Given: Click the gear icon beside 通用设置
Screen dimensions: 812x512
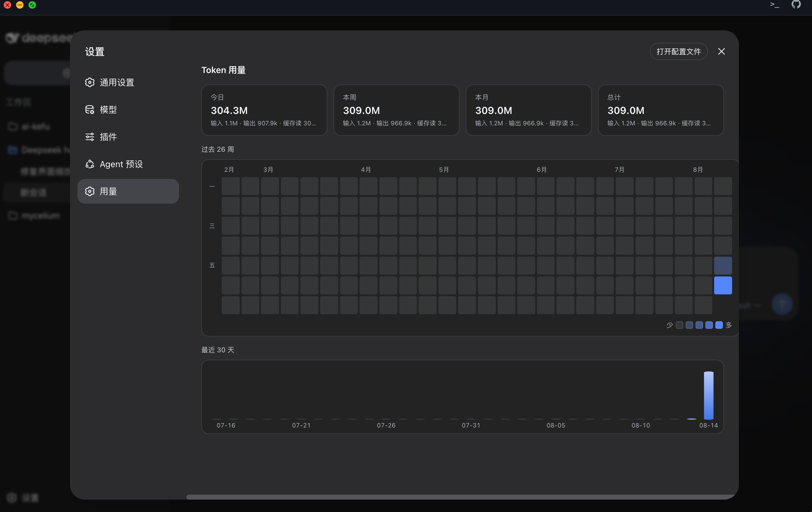Looking at the screenshot, I should 90,83.
